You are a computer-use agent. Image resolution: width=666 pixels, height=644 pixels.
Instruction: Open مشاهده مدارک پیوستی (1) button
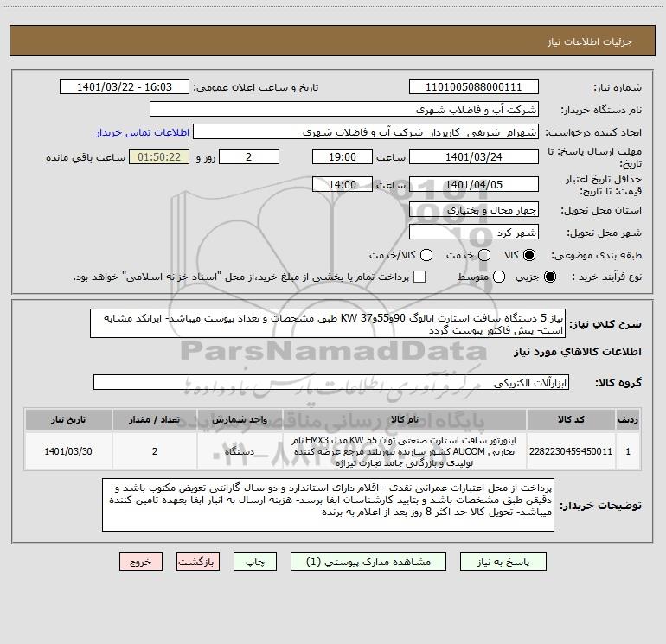pyautogui.click(x=368, y=562)
